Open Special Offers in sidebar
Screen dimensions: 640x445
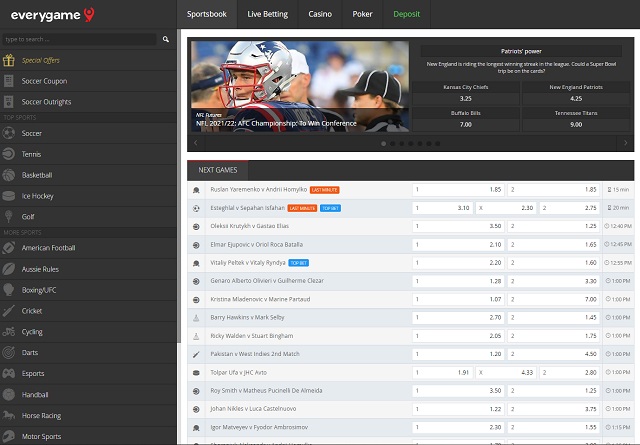point(88,60)
